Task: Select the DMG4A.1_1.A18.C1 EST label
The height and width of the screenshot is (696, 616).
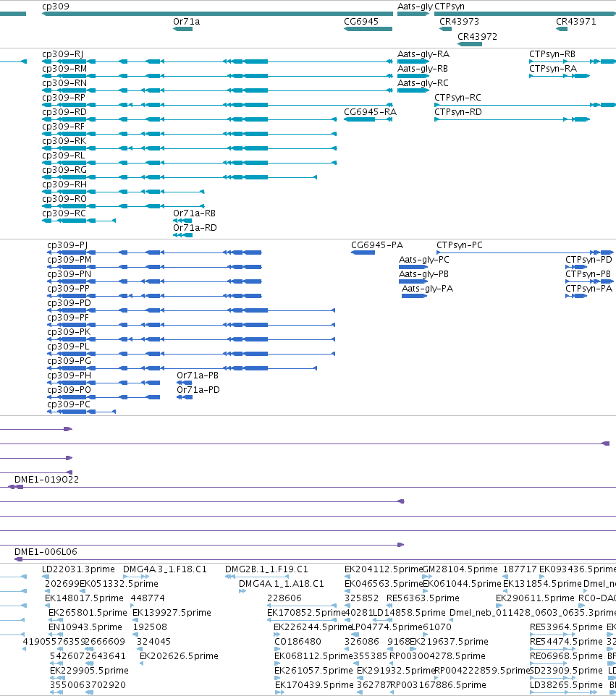Action: [x=282, y=584]
